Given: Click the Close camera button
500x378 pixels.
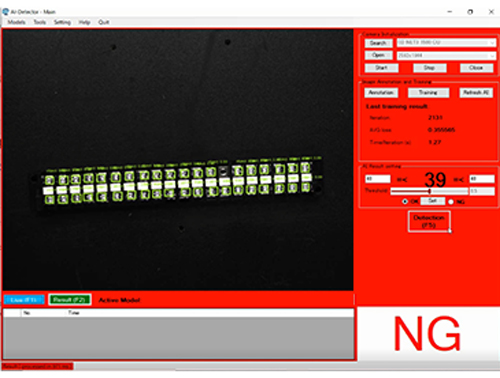Looking at the screenshot, I should pos(476,68).
